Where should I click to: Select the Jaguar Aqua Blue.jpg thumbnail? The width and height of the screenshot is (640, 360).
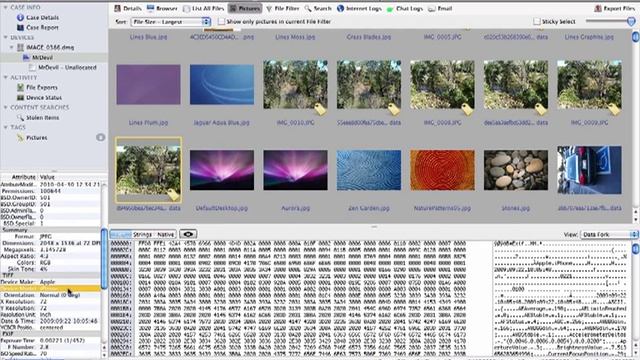coord(222,84)
